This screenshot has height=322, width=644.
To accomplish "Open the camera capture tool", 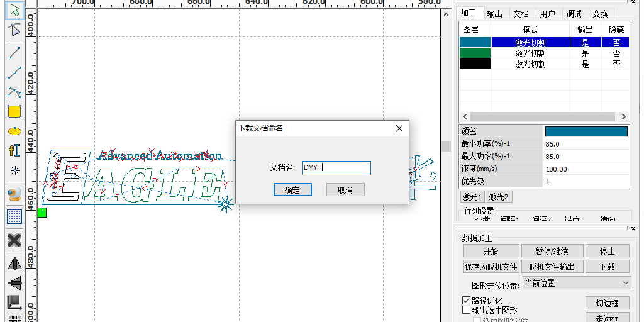I will (x=15, y=196).
